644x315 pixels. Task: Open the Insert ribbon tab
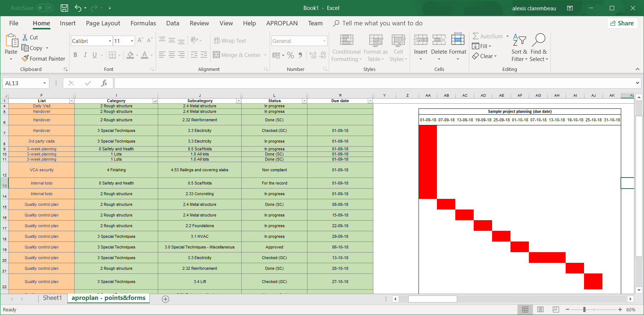click(x=68, y=23)
